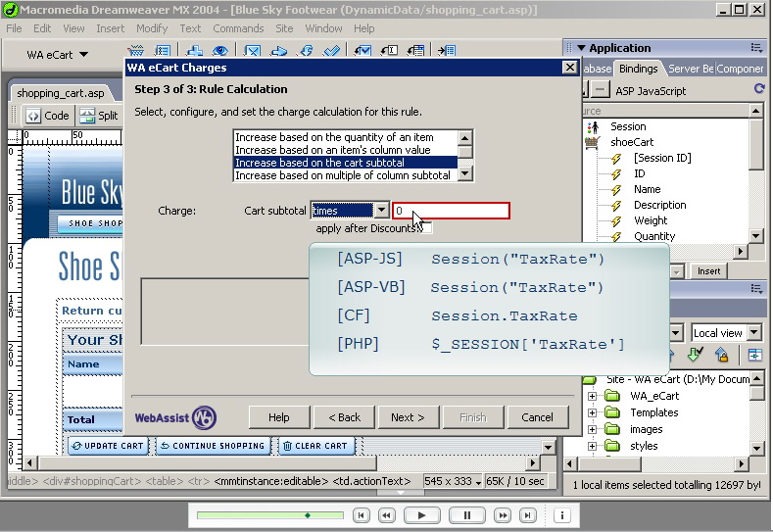
Task: Click Cancel in the eCart Charges dialog
Action: click(537, 417)
